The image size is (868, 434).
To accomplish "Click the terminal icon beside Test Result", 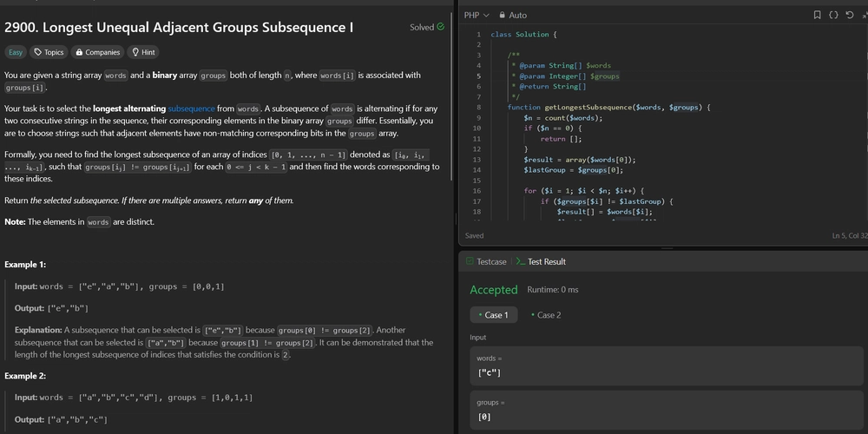I will [520, 261].
